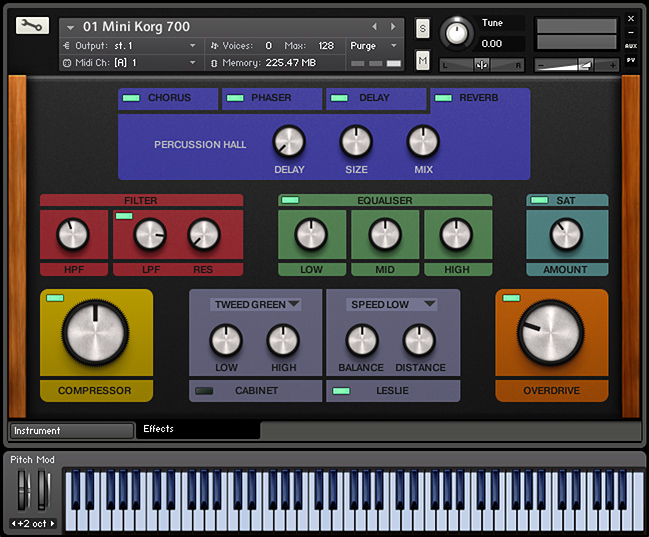Click the reverb MIX knob
Viewport: 649px width, 537px height.
point(423,142)
